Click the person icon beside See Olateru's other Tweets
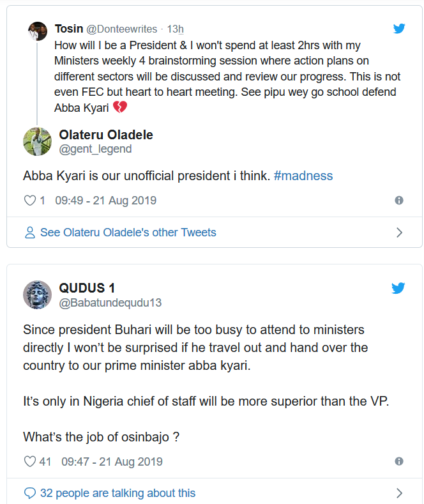The image size is (424, 504). coord(29,233)
